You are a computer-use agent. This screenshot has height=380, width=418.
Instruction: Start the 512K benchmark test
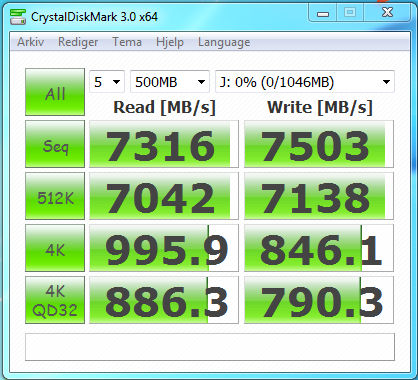55,196
